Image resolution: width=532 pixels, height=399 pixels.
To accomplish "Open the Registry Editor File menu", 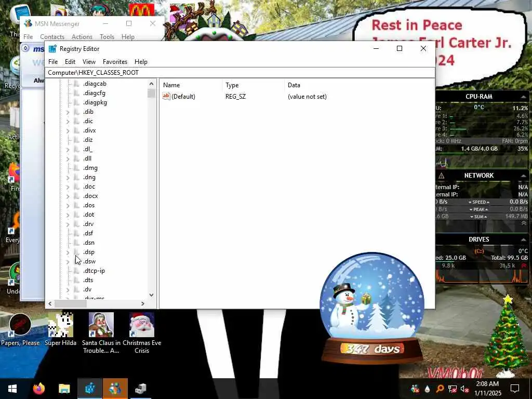I will pos(53,62).
